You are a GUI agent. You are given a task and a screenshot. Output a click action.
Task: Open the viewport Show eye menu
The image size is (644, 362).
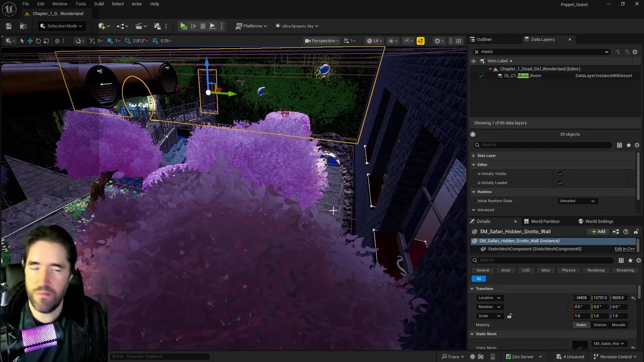392,41
